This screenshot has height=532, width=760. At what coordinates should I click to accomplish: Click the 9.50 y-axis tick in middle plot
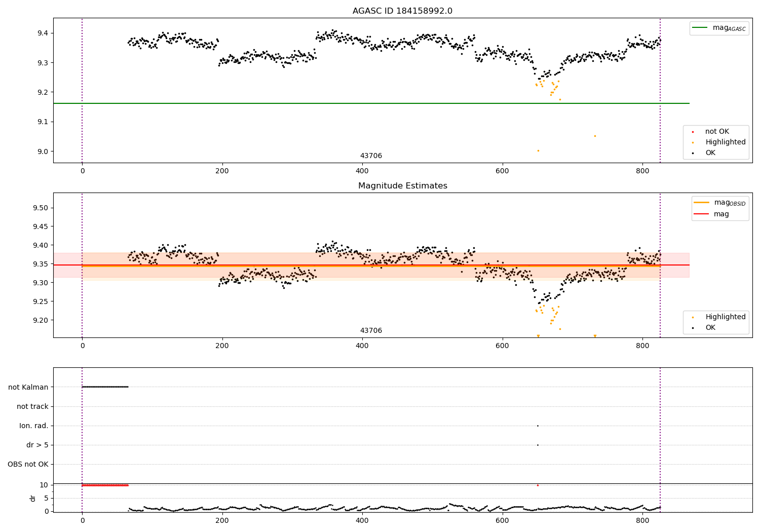point(40,208)
